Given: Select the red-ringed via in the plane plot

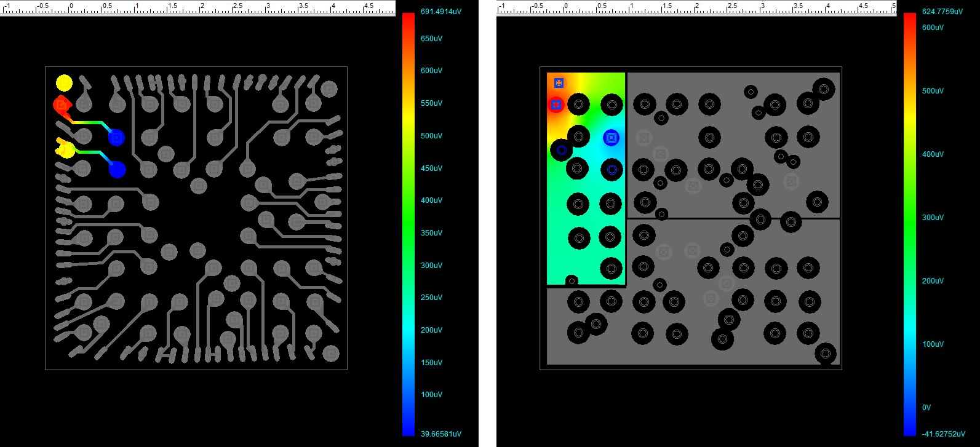Looking at the screenshot, I should 556,105.
